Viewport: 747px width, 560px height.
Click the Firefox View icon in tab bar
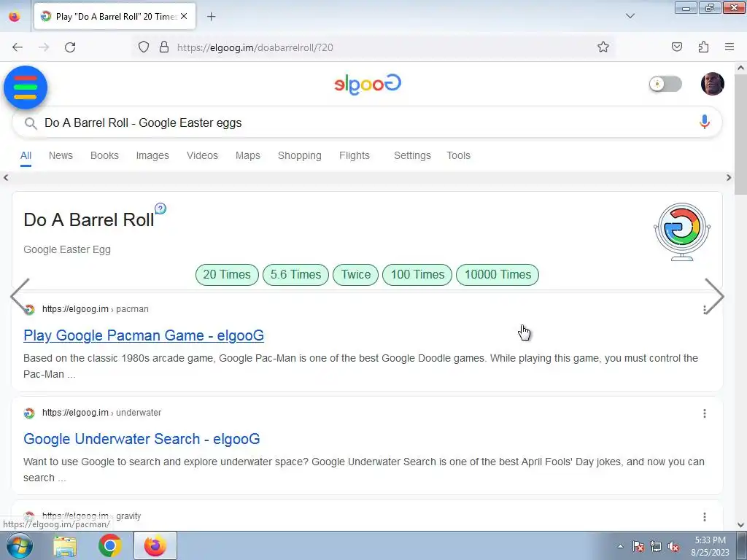[x=15, y=17]
